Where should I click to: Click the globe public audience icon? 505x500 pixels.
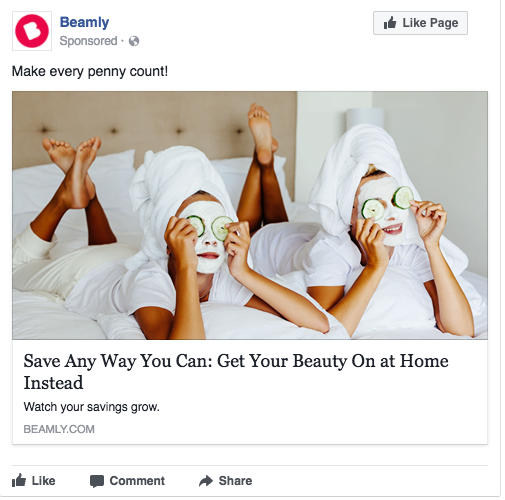134,41
